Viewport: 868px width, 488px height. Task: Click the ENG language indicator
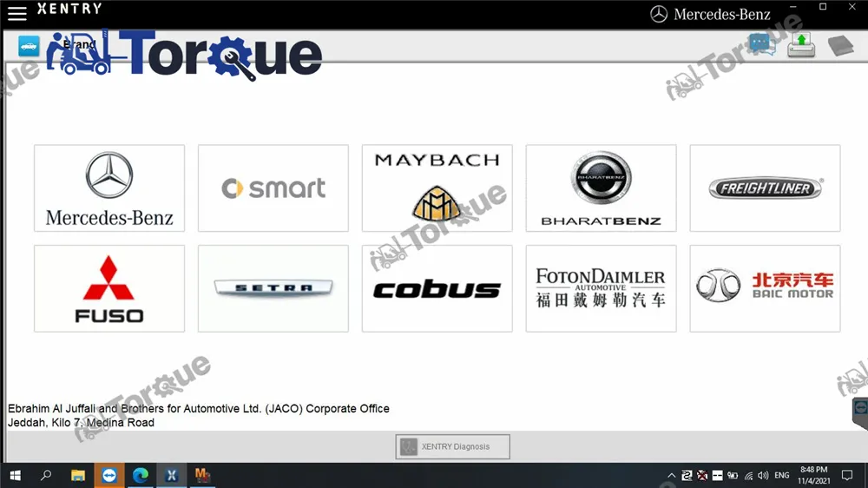[x=782, y=475]
